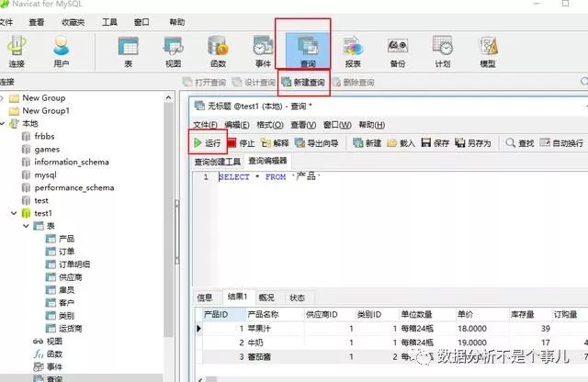The image size is (588, 382).
Task: Open the 用户 (User) manager icon
Action: click(62, 50)
